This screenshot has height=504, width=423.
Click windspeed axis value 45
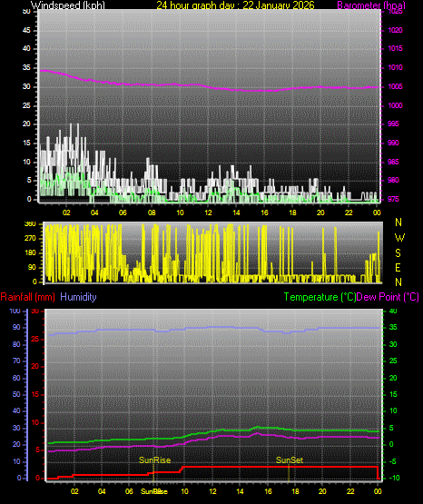[26, 30]
